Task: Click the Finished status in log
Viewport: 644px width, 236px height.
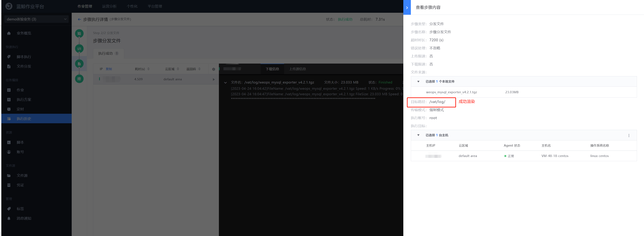Action: pos(385,82)
